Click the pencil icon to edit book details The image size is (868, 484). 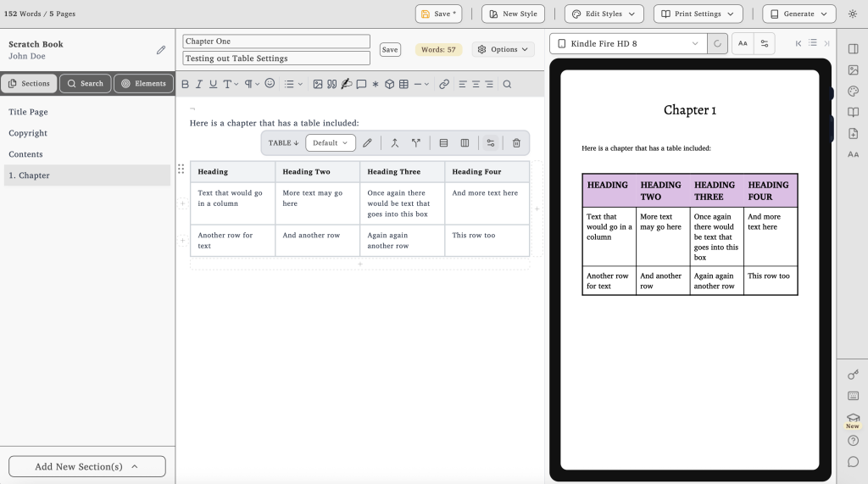161,50
